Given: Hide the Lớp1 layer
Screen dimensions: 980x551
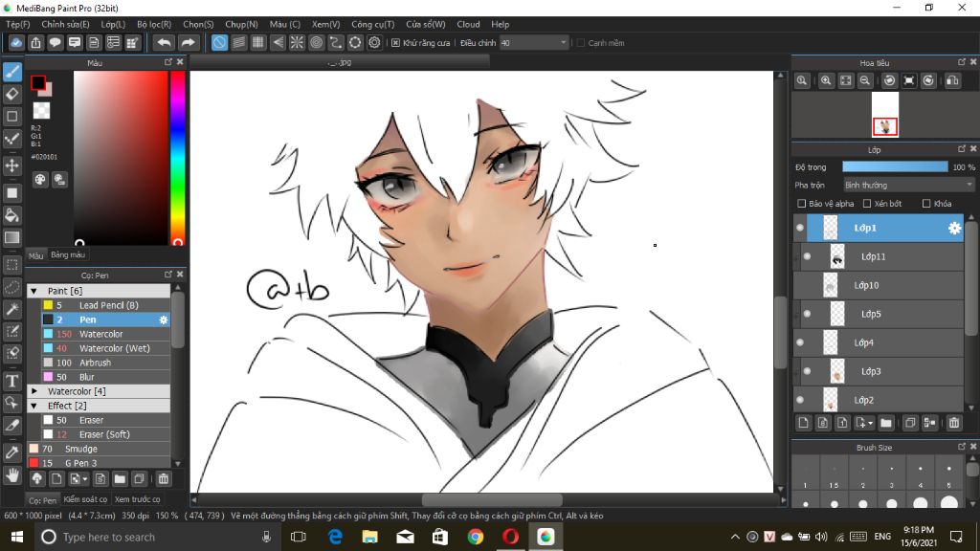Looking at the screenshot, I should click(x=800, y=228).
